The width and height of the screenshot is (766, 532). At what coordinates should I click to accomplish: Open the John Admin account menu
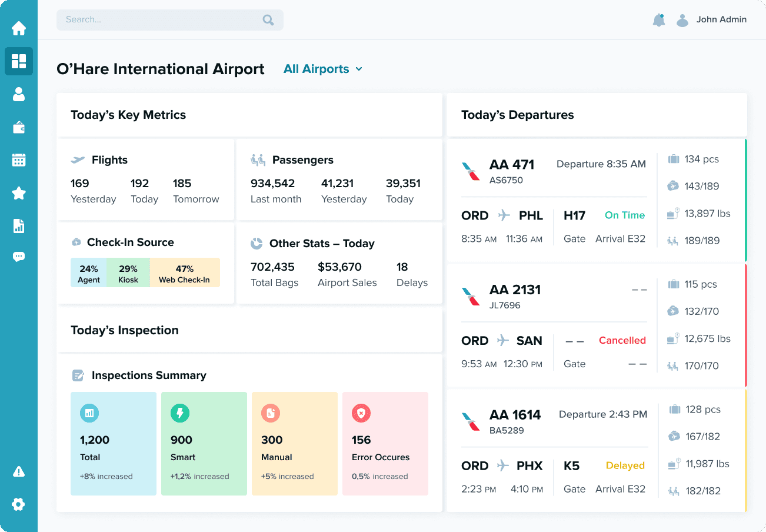coord(721,19)
